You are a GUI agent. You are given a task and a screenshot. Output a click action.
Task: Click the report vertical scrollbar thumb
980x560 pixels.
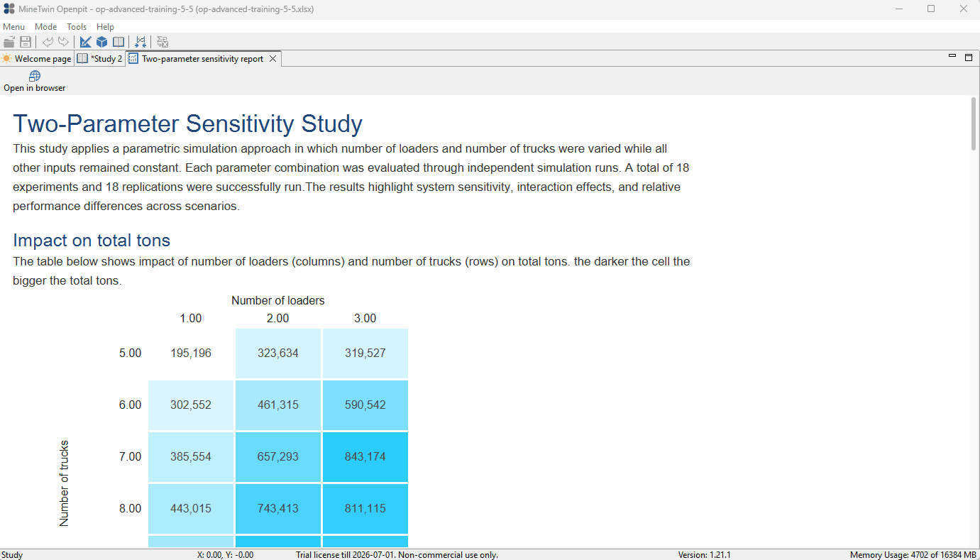click(x=974, y=123)
